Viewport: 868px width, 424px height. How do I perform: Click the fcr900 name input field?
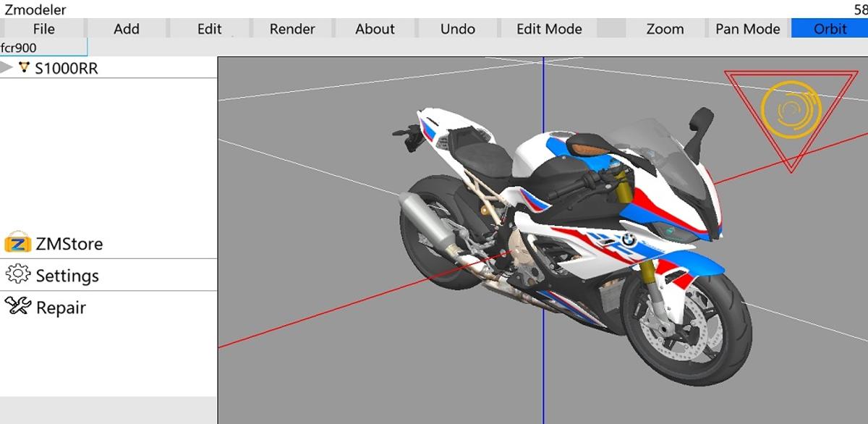(x=43, y=48)
